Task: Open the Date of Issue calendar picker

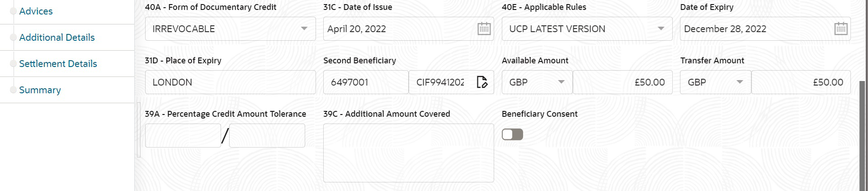Action: [x=484, y=29]
